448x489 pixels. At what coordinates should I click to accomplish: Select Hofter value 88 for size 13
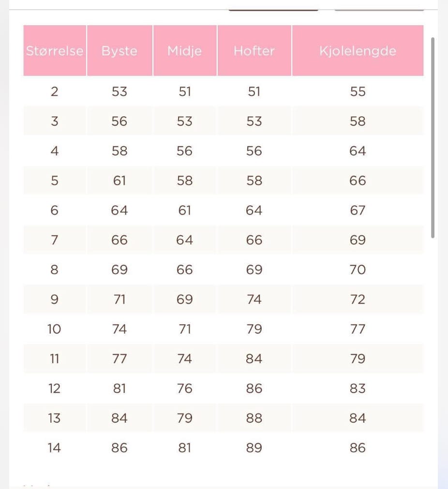click(254, 418)
